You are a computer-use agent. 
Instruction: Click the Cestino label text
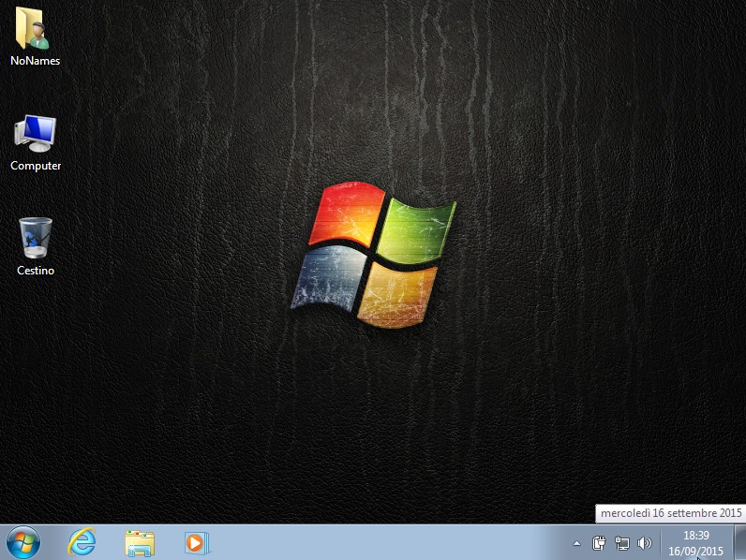[36, 271]
